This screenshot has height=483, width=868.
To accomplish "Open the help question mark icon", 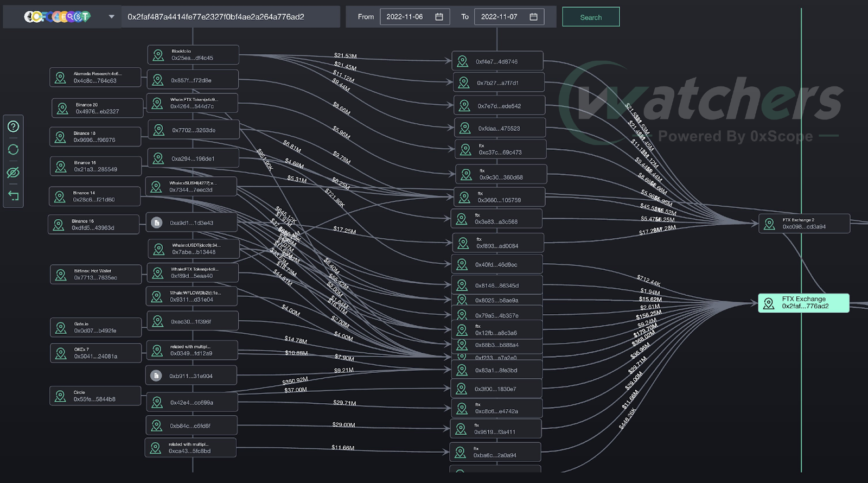I will pos(13,126).
